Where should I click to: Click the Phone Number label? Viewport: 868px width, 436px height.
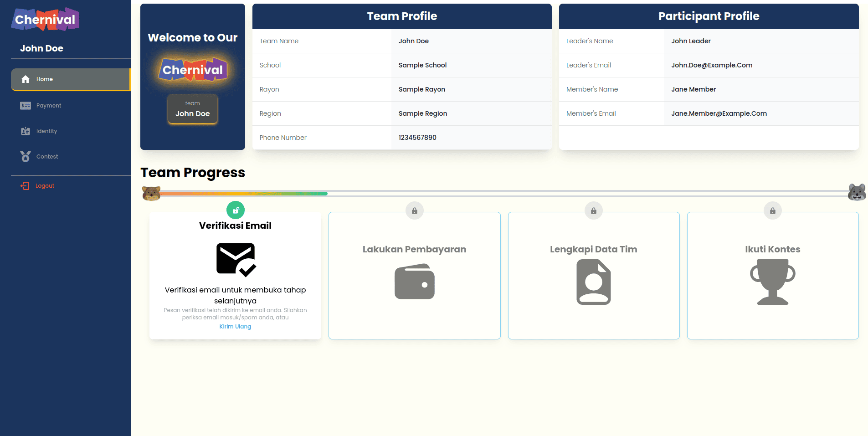pyautogui.click(x=283, y=138)
